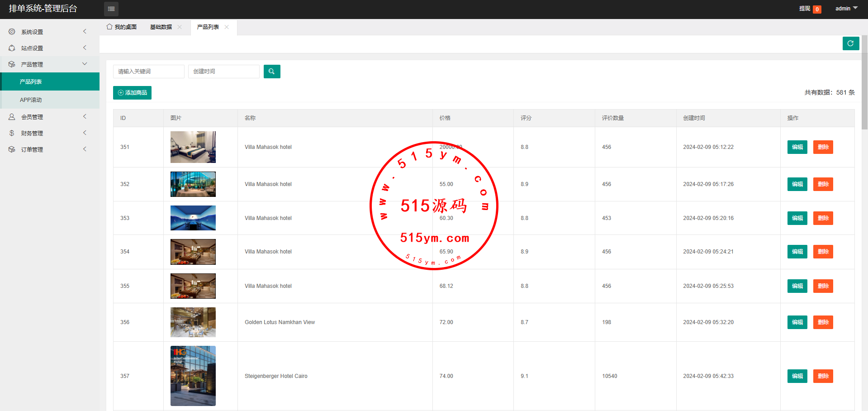868x411 pixels.
Task: Expand the 订单管理 sidebar menu
Action: pos(50,149)
